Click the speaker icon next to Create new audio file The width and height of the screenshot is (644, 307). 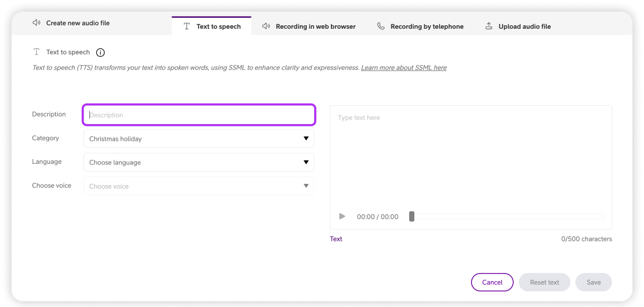(x=37, y=23)
